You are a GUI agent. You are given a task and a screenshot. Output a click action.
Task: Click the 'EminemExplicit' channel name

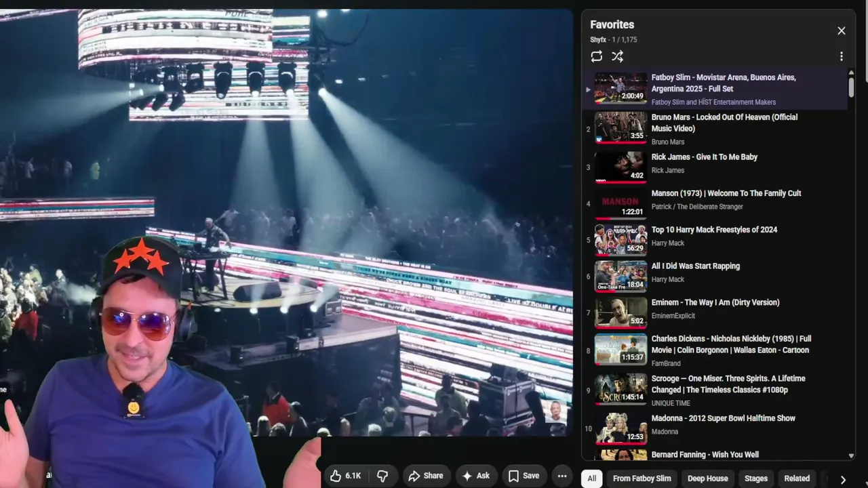[673, 316]
